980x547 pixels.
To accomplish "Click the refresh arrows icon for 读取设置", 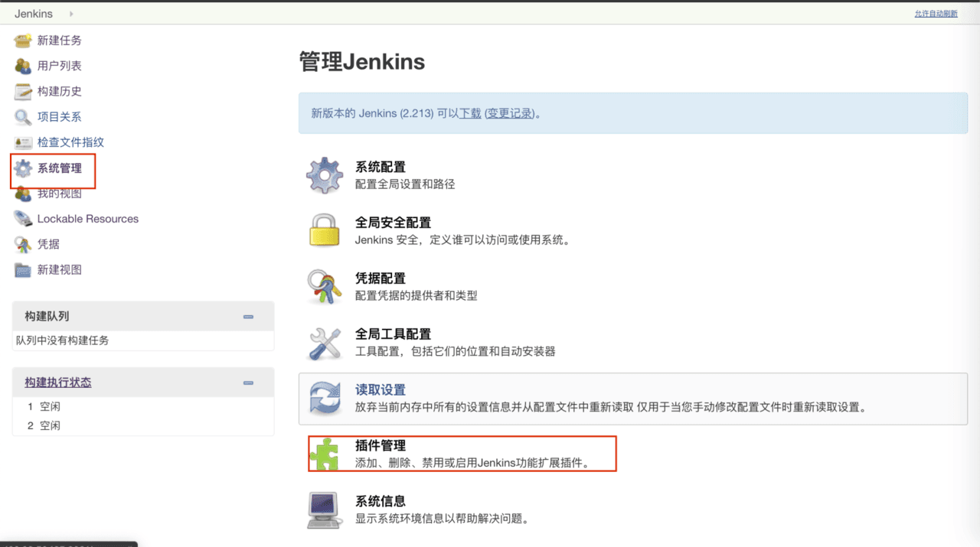I will coord(325,399).
